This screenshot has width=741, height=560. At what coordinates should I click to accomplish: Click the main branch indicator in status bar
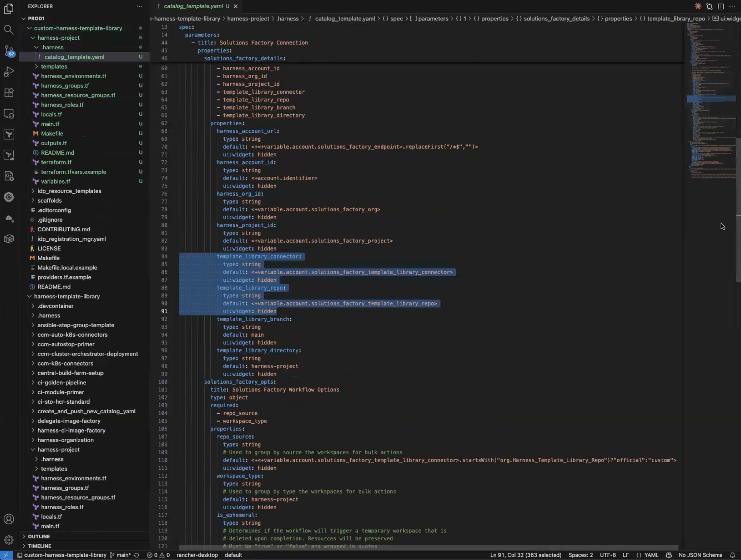click(120, 555)
